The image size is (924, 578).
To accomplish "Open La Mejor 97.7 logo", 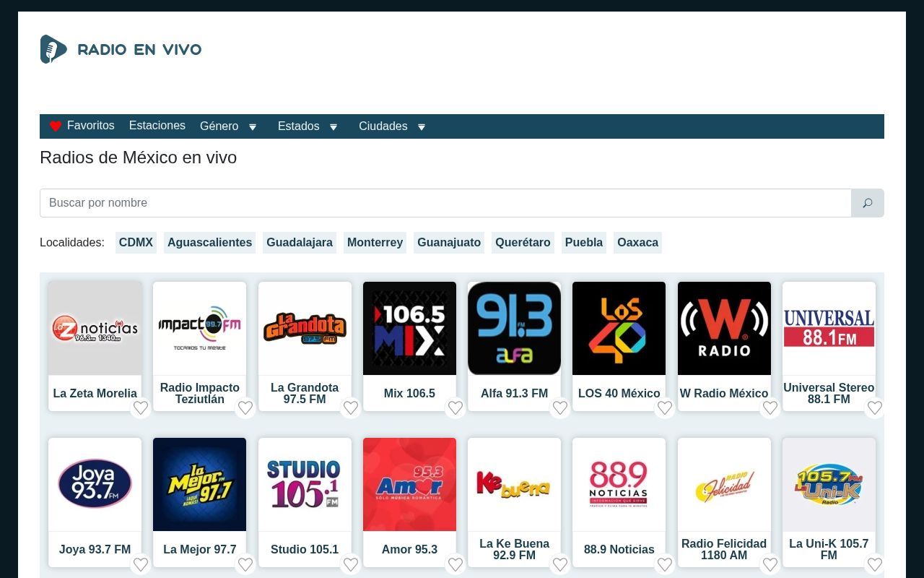I will tap(199, 484).
